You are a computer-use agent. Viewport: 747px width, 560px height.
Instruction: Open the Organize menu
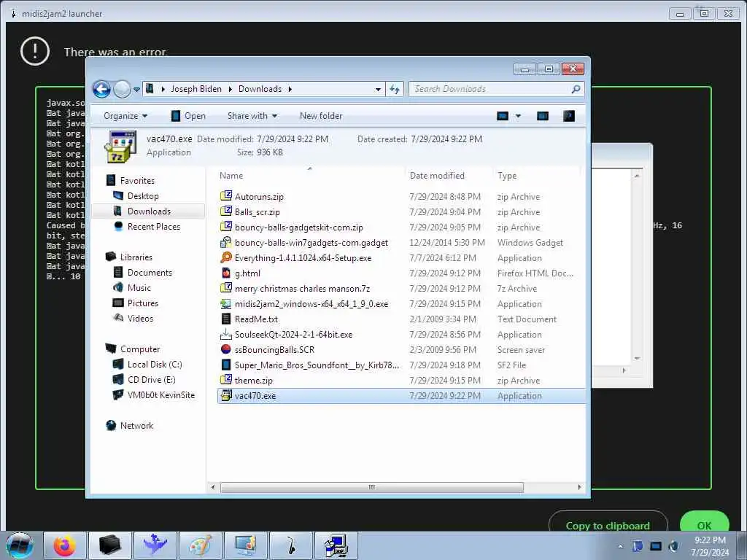tap(125, 116)
